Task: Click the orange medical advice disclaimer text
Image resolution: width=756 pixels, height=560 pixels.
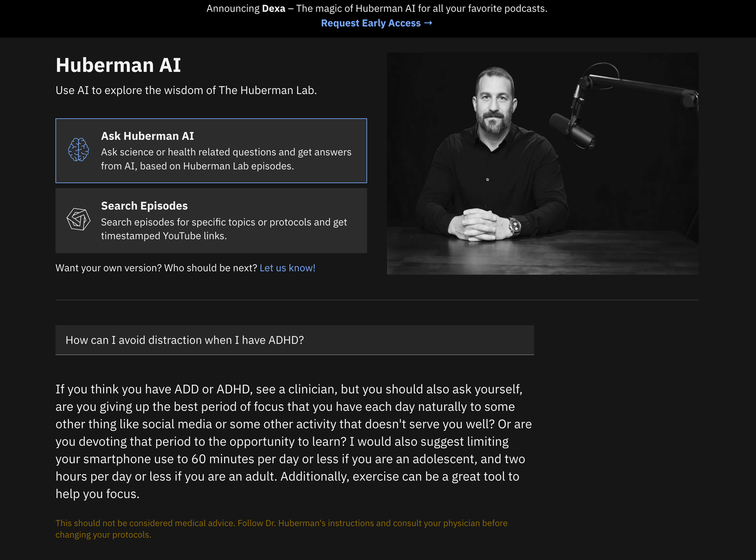Action: 281,529
